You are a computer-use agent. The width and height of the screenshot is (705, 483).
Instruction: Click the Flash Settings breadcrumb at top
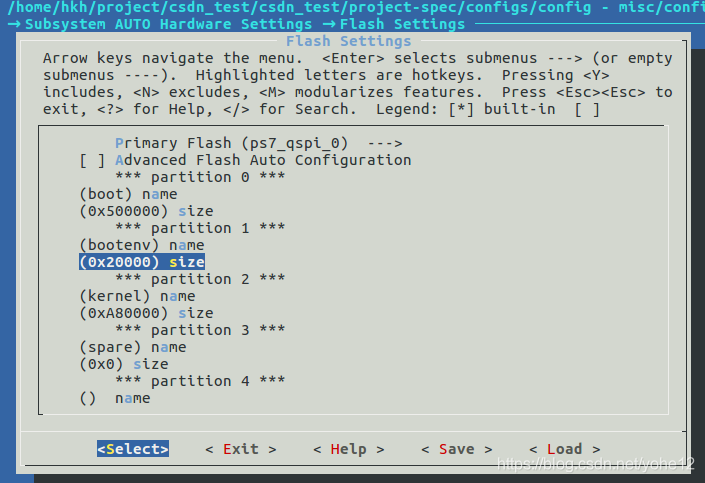pos(402,24)
